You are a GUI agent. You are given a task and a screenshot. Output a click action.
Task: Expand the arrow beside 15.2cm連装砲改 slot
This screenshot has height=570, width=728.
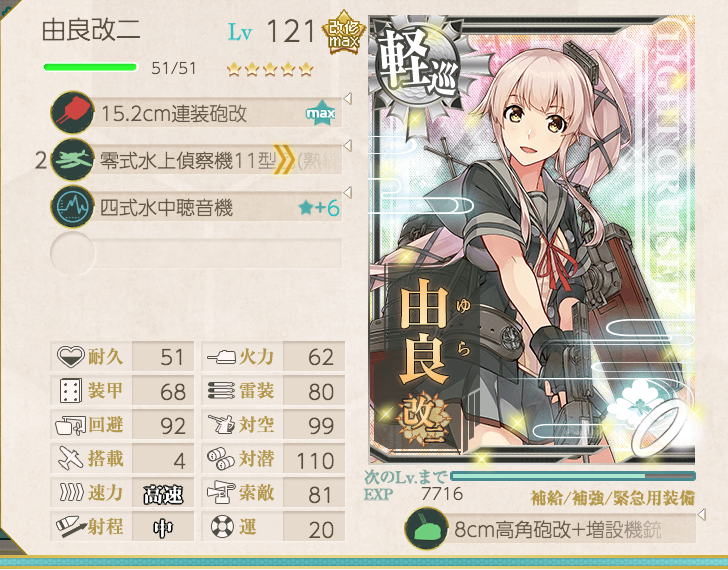[347, 98]
